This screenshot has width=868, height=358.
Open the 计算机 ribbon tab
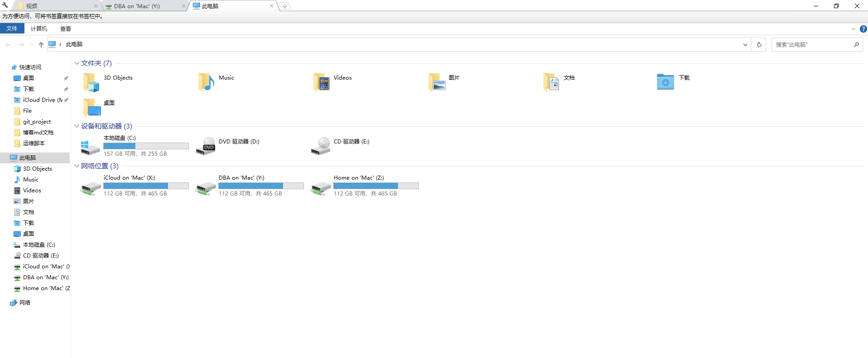(x=39, y=29)
